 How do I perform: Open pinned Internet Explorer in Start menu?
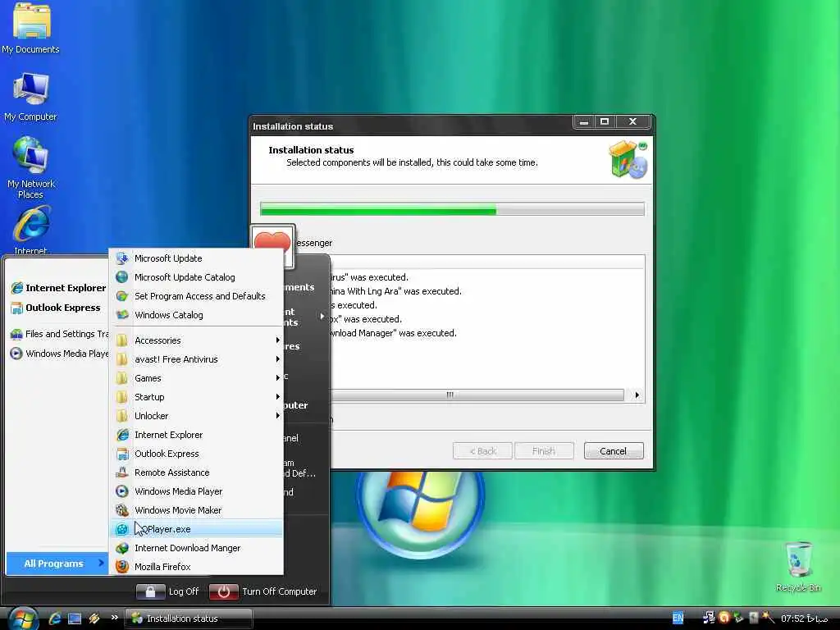point(58,288)
